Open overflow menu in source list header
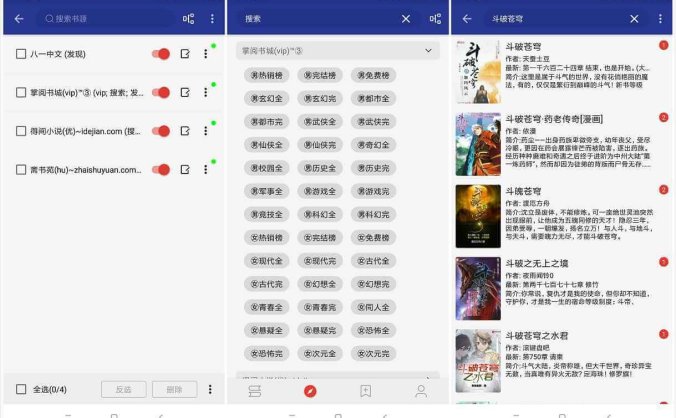Image resolution: width=676 pixels, height=418 pixels. pyautogui.click(x=212, y=19)
